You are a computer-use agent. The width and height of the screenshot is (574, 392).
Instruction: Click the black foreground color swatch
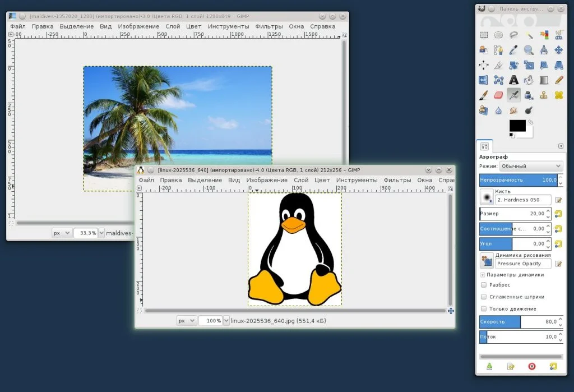(517, 126)
